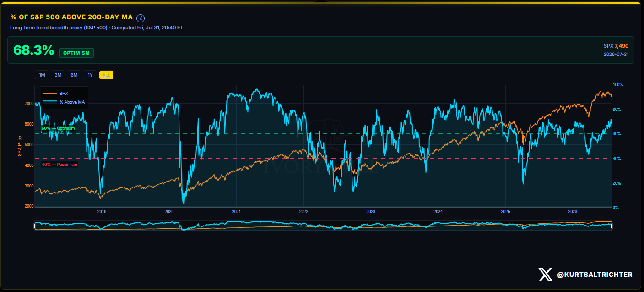The image size is (644, 292).
Task: Click the 7000 SPX price axis label
Action: (x=29, y=104)
